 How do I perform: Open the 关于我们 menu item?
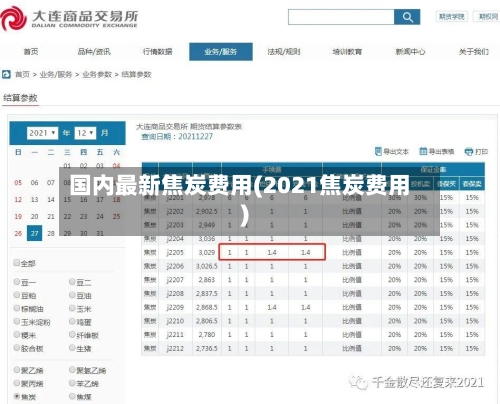pos(474,52)
